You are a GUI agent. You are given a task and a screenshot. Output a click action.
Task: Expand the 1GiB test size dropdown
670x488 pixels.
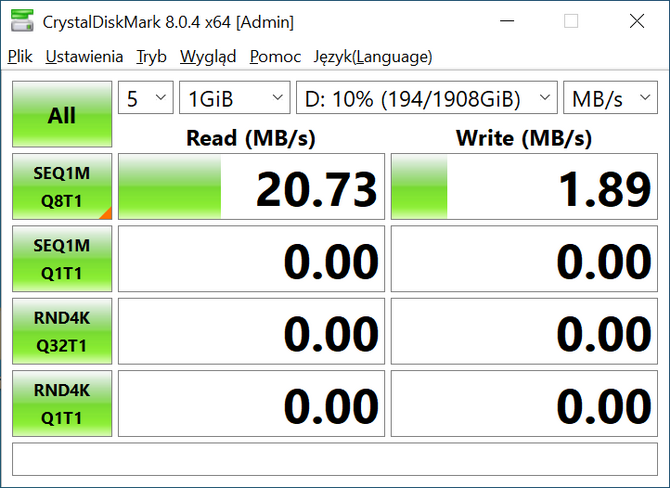(235, 97)
